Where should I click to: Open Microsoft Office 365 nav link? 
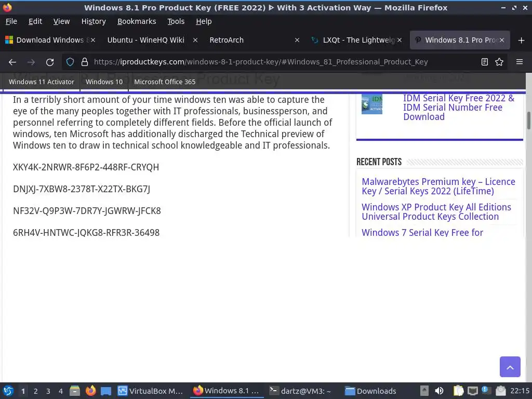tap(165, 82)
